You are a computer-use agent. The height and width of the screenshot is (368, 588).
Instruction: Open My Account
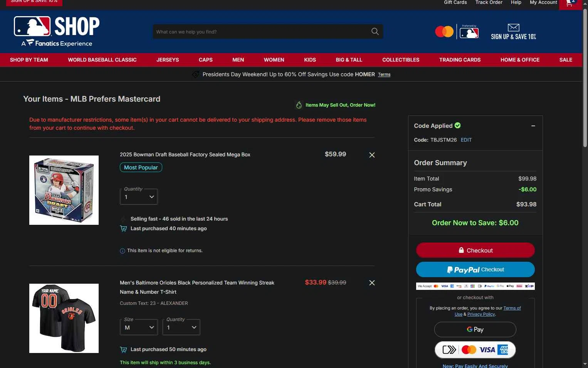[x=543, y=2]
